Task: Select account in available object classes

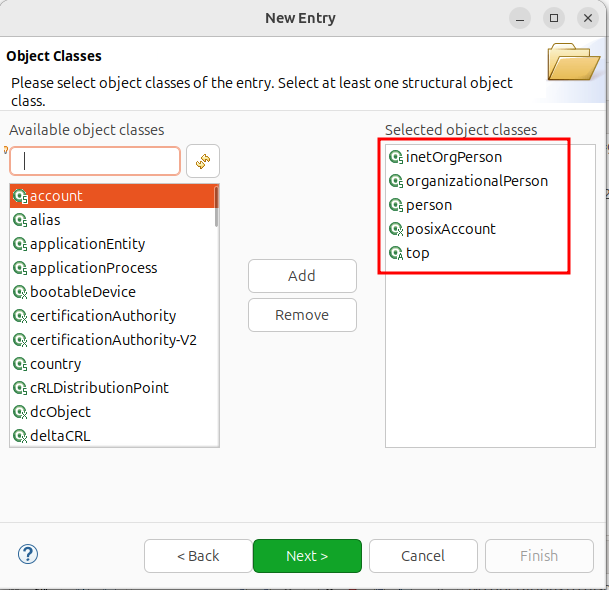Action: (56, 196)
